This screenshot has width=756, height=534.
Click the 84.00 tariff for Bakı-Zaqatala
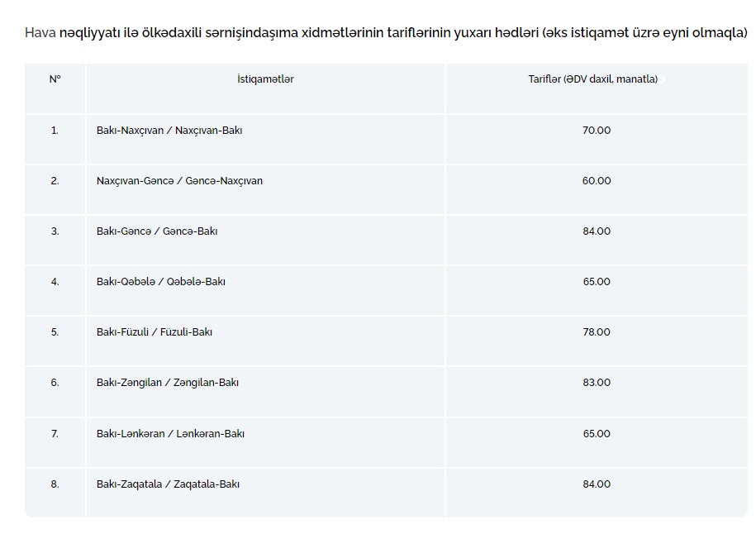click(x=597, y=484)
